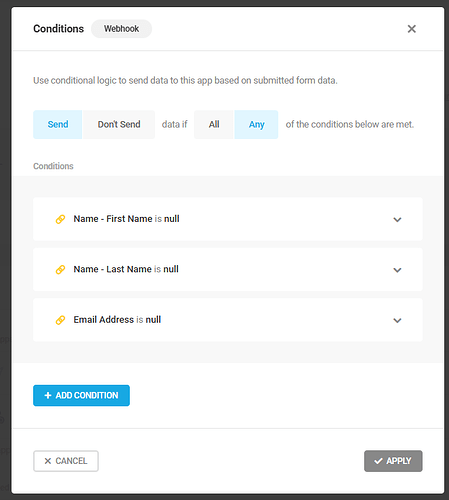The width and height of the screenshot is (449, 500).
Task: Choose Any conditions matching
Action: tap(256, 124)
